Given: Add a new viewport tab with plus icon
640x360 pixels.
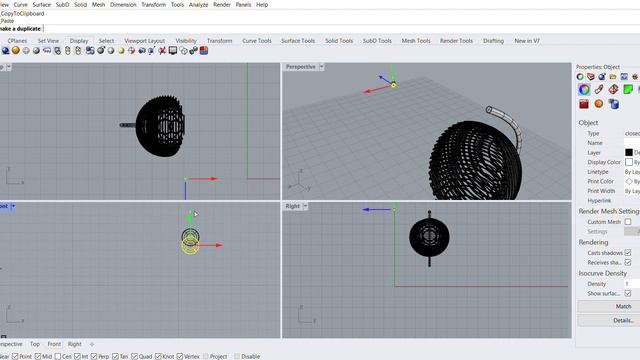Looking at the screenshot, I should point(92,344).
